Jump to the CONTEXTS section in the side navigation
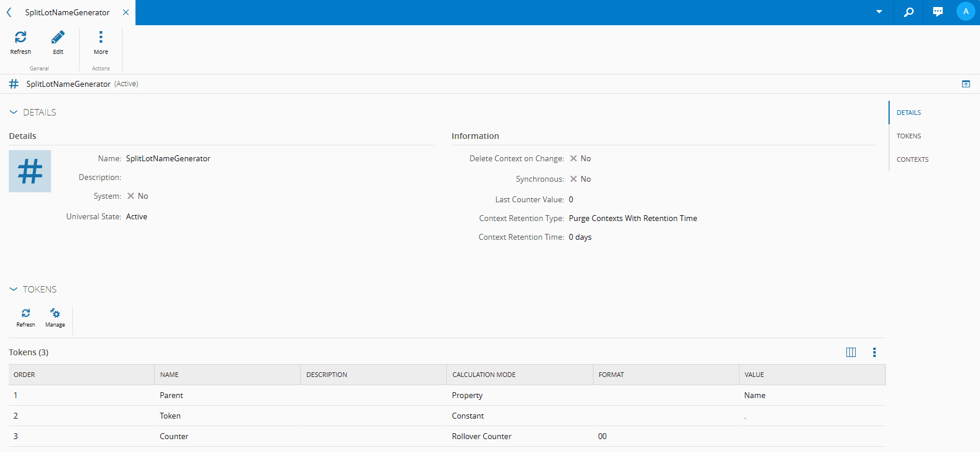 point(912,159)
